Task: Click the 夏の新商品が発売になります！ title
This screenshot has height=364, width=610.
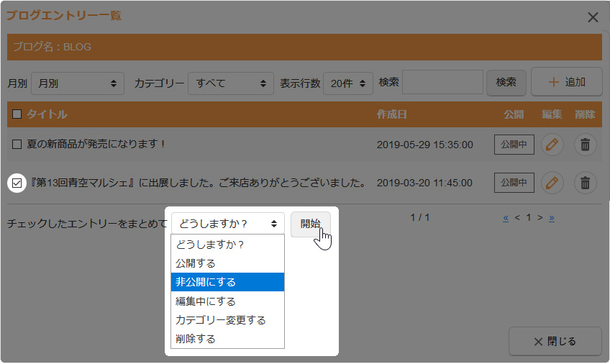Action: [96, 145]
